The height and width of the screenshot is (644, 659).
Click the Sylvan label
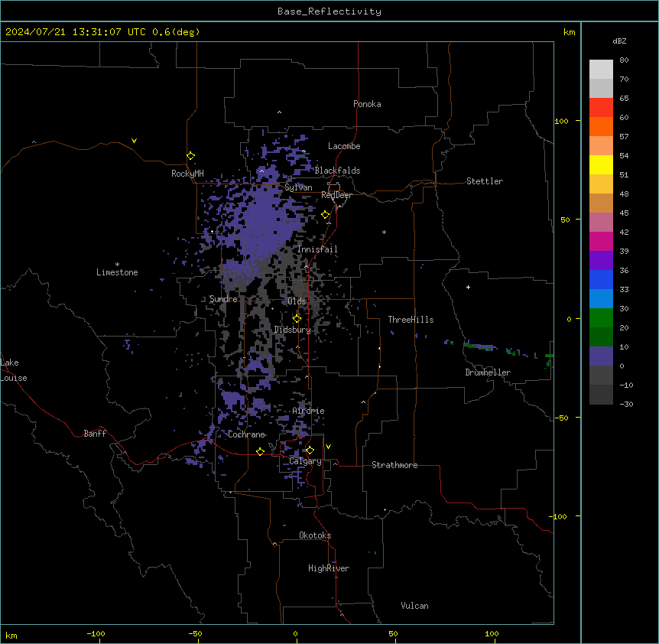tap(298, 187)
